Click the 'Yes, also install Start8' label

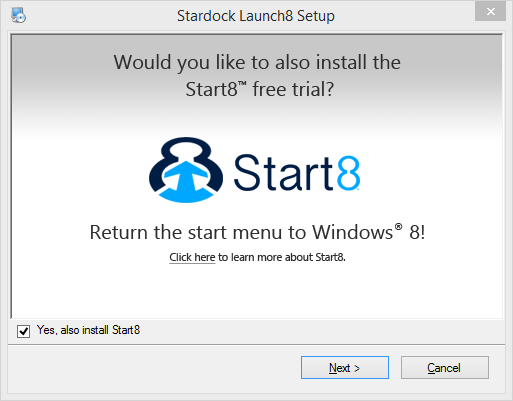(x=88, y=330)
